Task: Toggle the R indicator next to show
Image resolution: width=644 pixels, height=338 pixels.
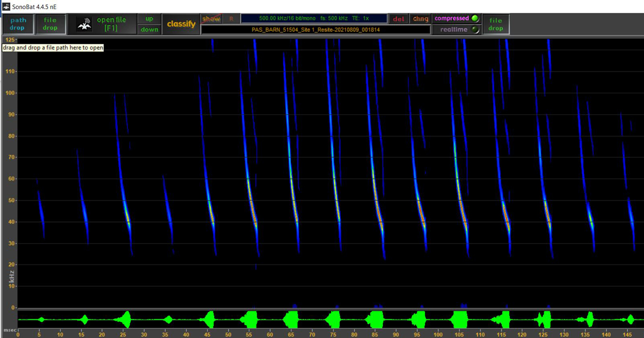Action: 231,18
